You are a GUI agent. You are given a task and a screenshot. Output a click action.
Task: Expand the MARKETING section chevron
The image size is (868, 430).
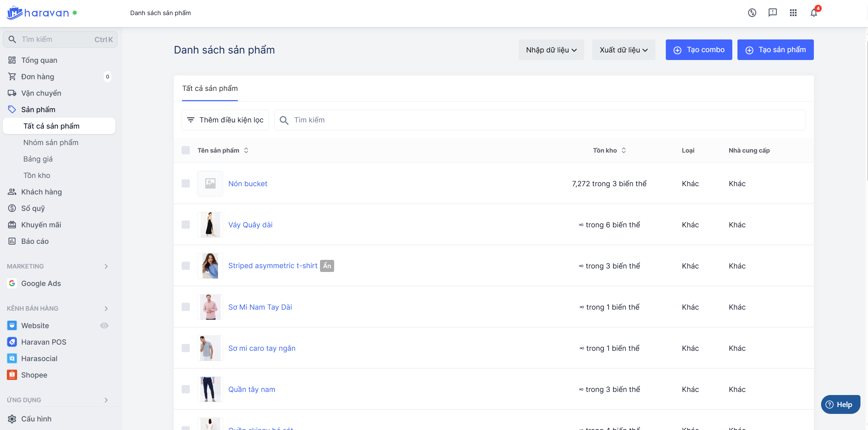[106, 266]
